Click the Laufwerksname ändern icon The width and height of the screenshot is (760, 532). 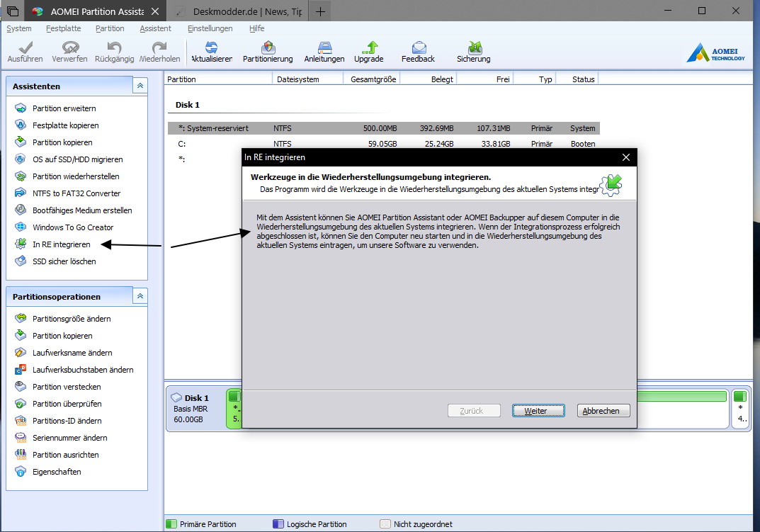[21, 353]
